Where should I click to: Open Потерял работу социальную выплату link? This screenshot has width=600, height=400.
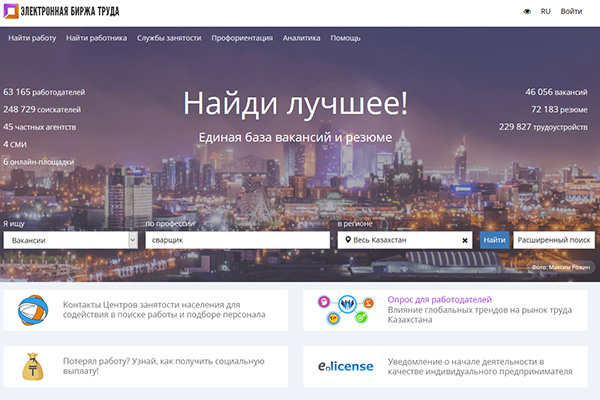(163, 366)
